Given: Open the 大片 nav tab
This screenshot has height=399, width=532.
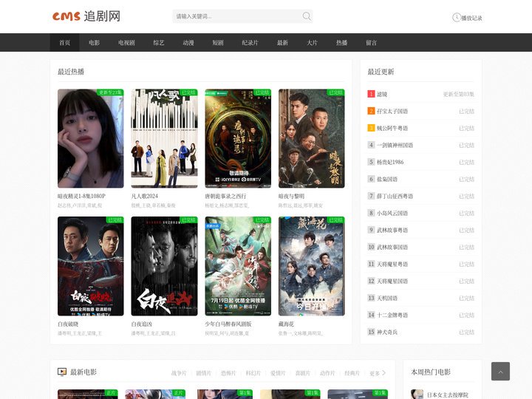Looking at the screenshot, I should 312,42.
